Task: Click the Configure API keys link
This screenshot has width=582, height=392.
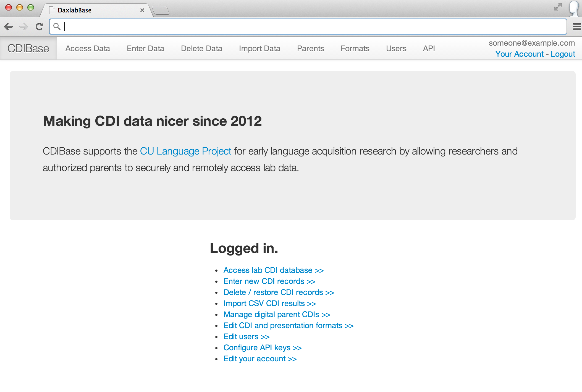Action: (263, 347)
